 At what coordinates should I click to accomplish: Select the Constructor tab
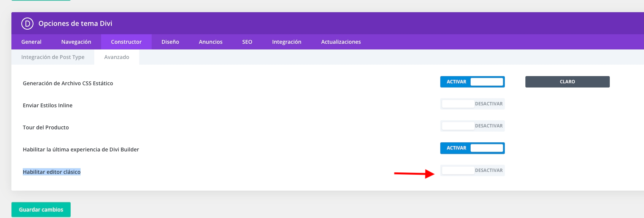126,42
